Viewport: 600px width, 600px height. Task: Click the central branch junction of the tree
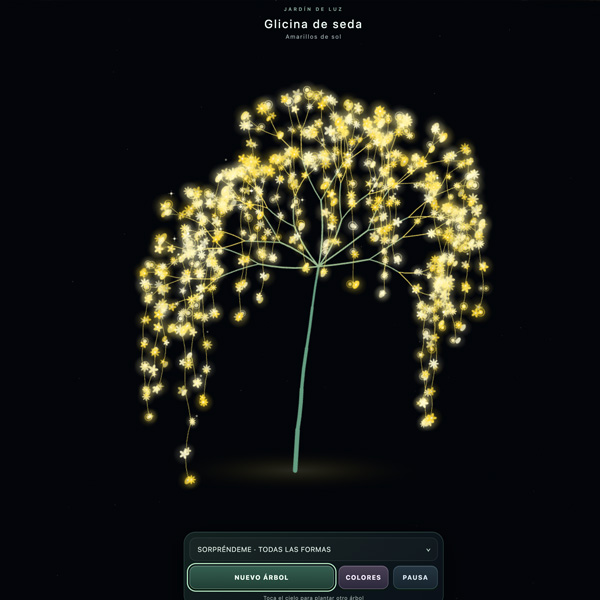pyautogui.click(x=318, y=265)
